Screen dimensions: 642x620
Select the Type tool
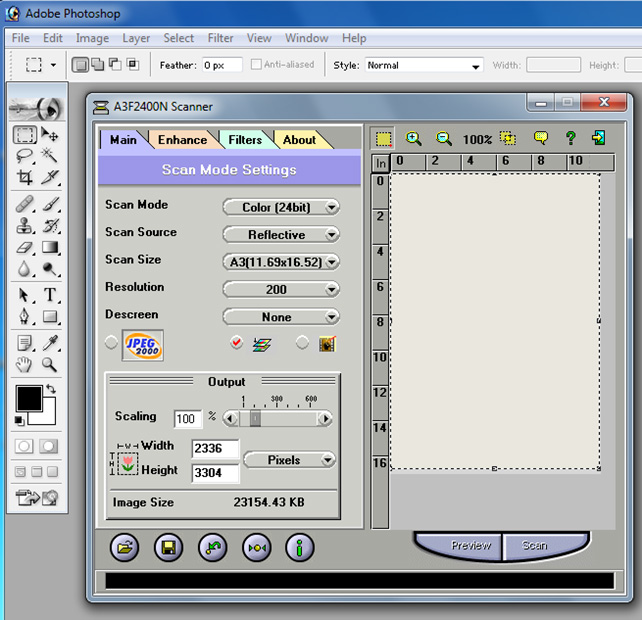(x=50, y=295)
